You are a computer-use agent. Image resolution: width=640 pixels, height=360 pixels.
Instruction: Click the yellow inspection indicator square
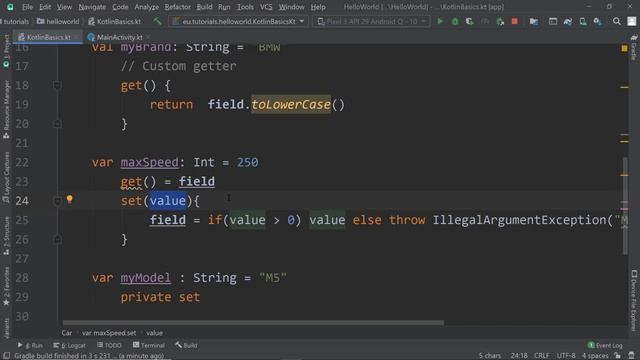(x=624, y=48)
